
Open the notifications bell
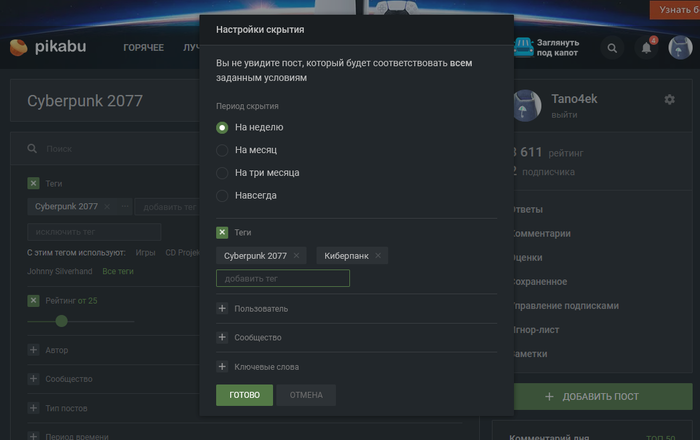pos(647,47)
